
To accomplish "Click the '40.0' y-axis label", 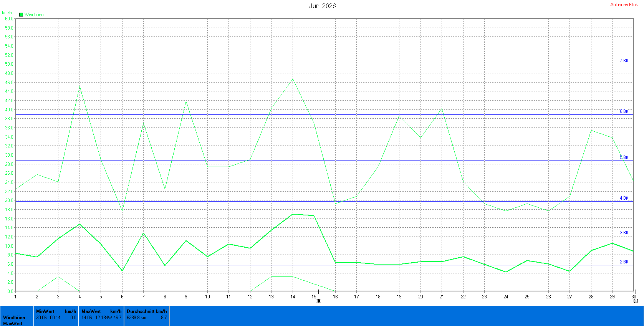I will click(9, 110).
